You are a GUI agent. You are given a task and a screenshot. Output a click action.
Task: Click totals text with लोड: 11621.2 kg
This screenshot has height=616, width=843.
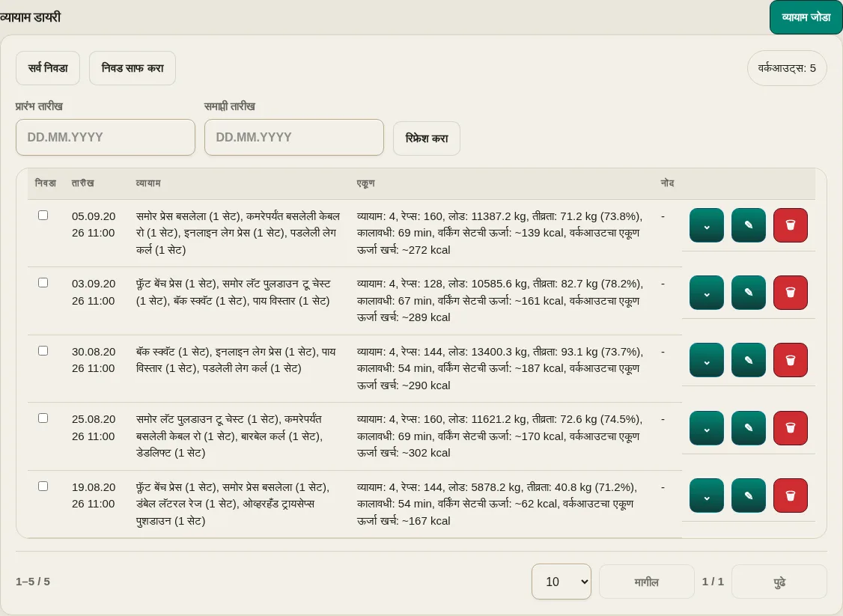point(499,436)
